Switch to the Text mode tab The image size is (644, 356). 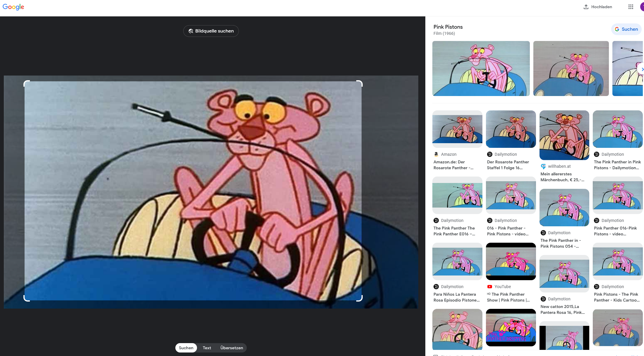tap(207, 348)
